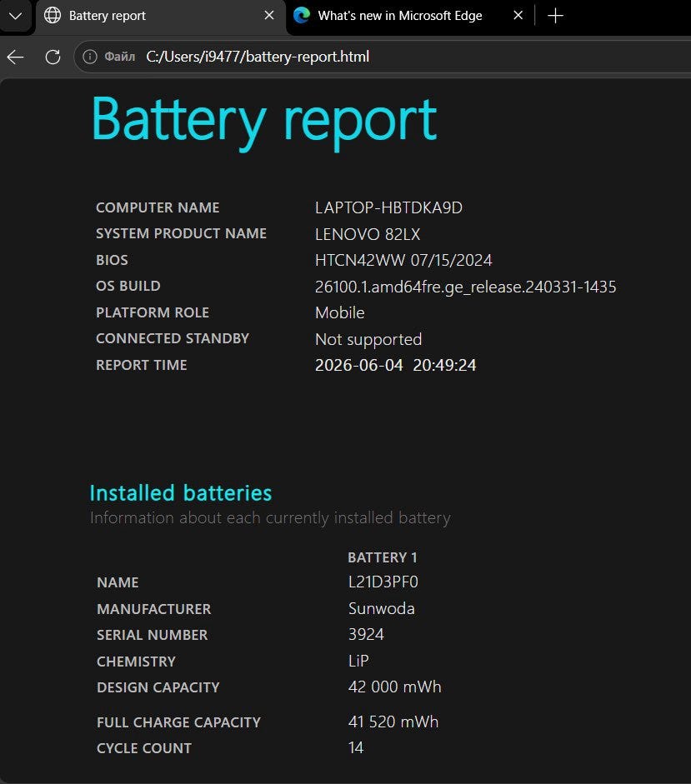Select computer name LAPTOP-HBTDKA9D
The height and width of the screenshot is (784, 691).
point(388,207)
